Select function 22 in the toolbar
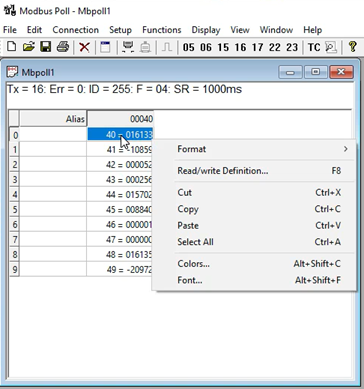The image size is (364, 389). pyautogui.click(x=275, y=47)
